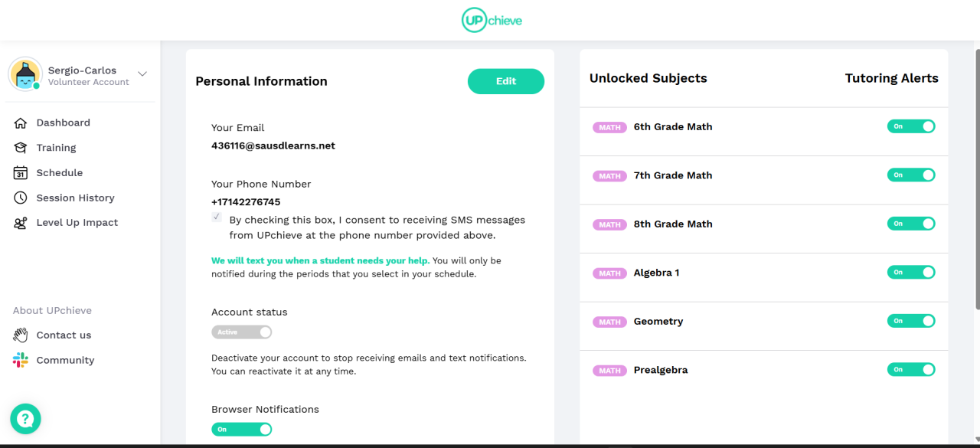The height and width of the screenshot is (448, 980).
Task: Click the Community Slack icon
Action: click(x=21, y=360)
